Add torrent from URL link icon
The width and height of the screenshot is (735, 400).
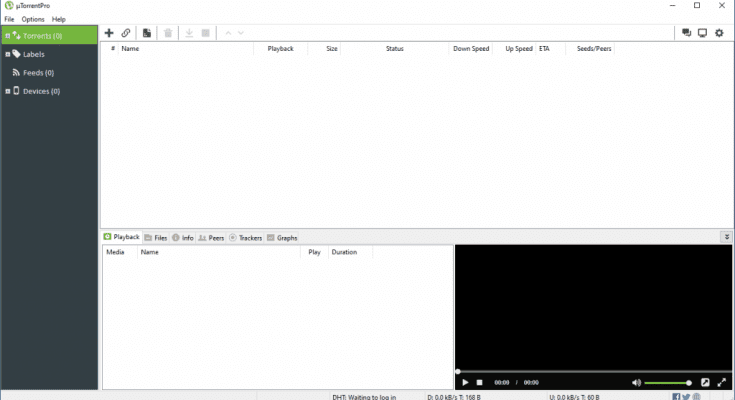126,33
